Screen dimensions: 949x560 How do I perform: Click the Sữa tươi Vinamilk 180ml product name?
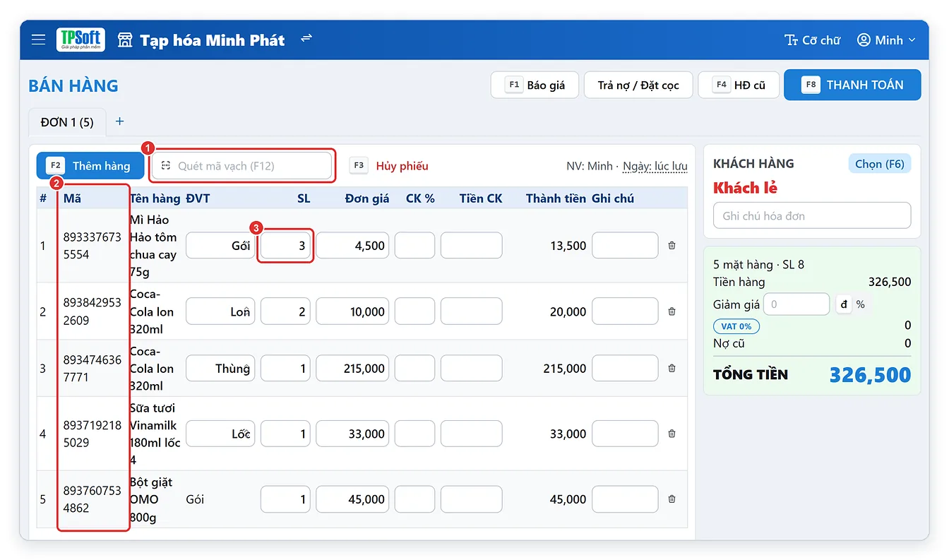click(155, 434)
